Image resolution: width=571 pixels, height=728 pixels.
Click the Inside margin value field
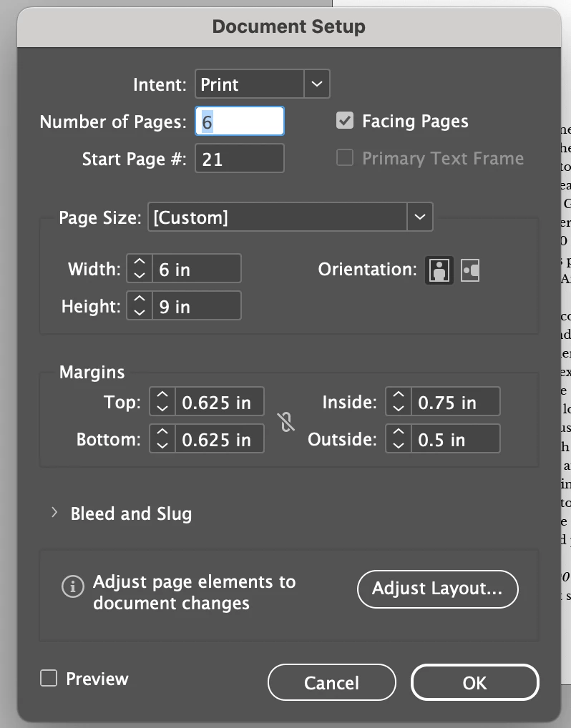point(456,402)
